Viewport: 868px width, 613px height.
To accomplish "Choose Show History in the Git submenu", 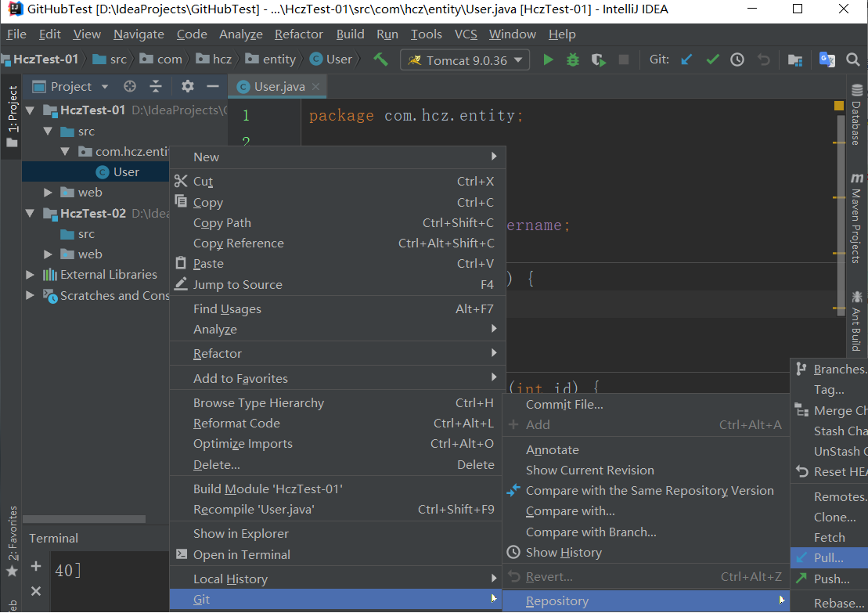I will (x=646, y=552).
